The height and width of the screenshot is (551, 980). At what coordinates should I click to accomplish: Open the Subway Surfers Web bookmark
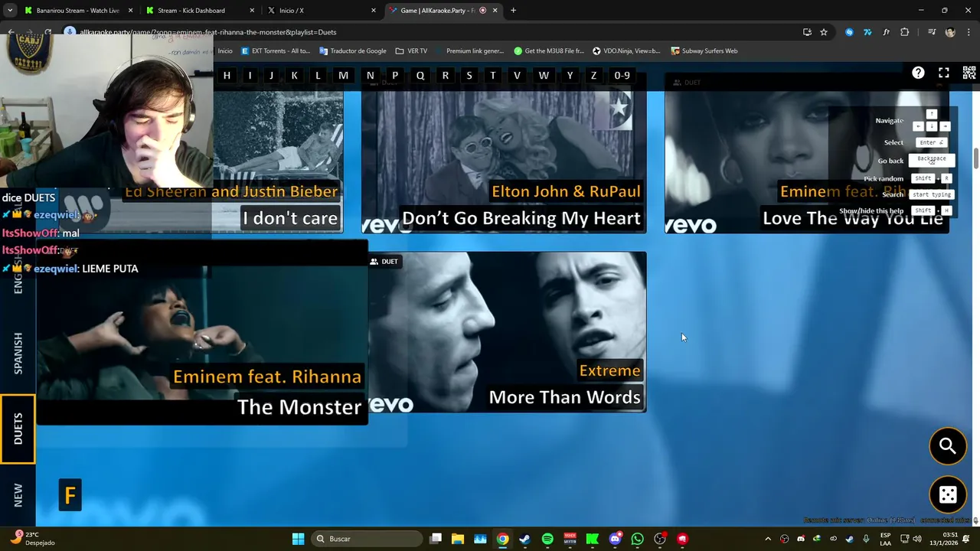coord(704,51)
